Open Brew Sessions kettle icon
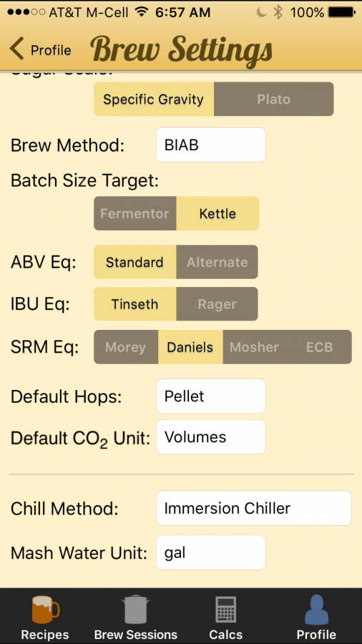362x644 pixels. [x=135, y=610]
